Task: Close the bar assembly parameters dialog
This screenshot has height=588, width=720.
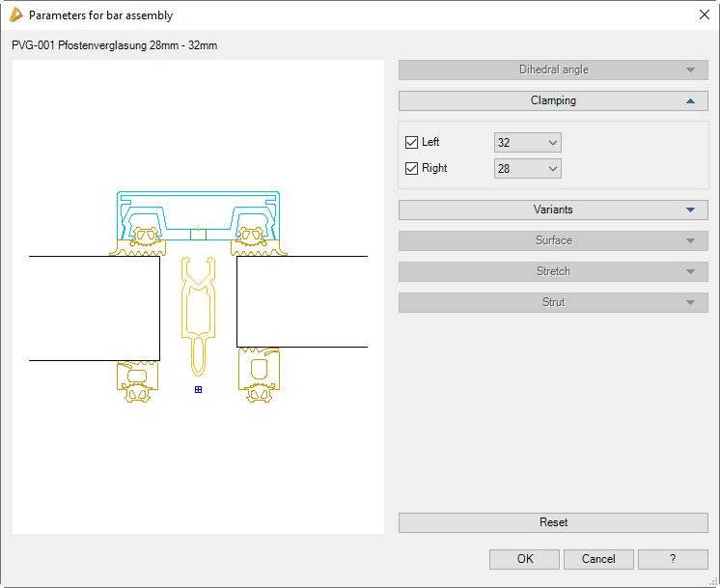Action: [704, 15]
